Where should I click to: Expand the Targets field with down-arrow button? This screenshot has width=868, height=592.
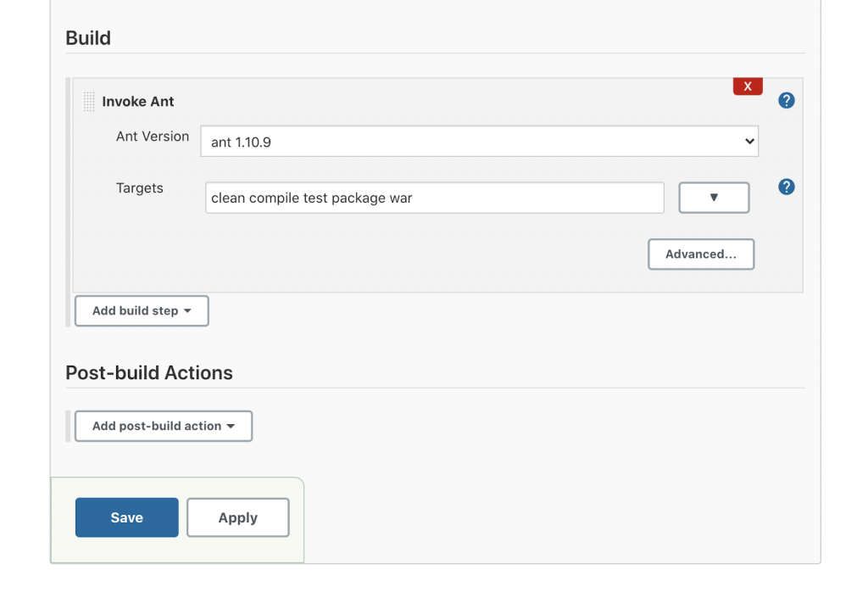[x=714, y=198]
